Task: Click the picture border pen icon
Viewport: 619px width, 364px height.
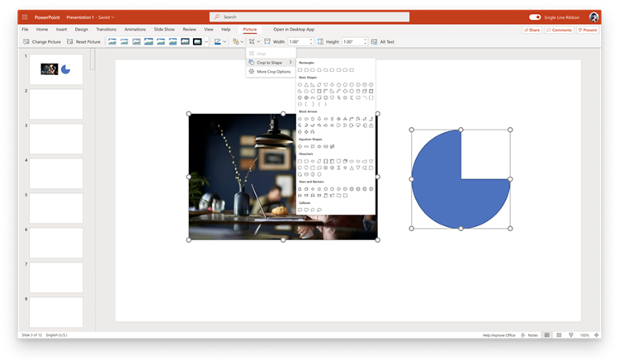Action: click(218, 41)
